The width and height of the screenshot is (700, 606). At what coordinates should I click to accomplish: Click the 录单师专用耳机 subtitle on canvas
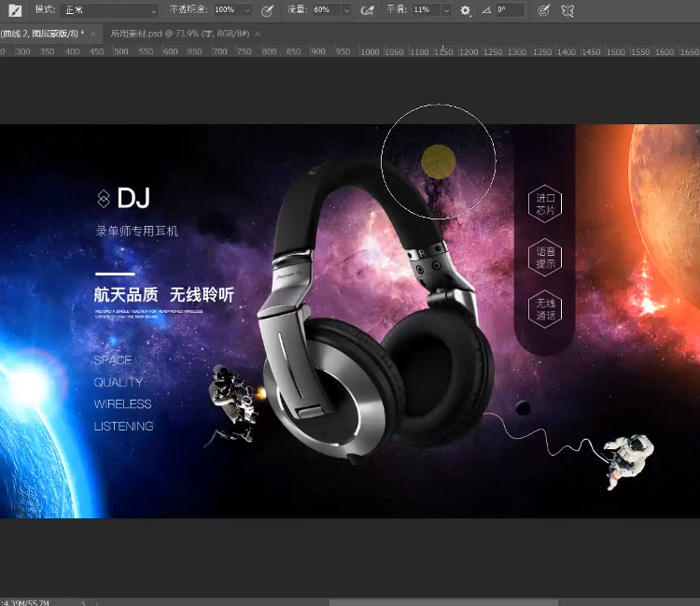coord(136,231)
